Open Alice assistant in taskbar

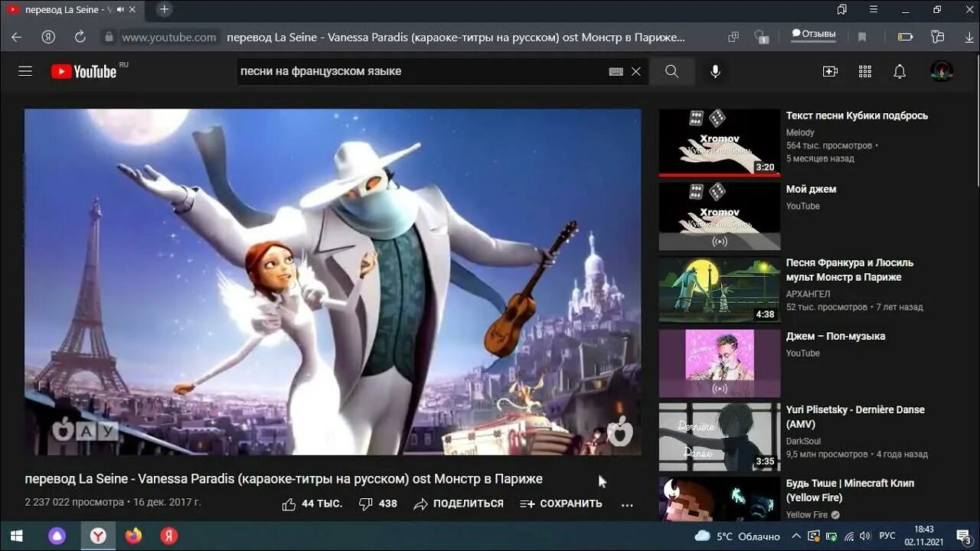[x=57, y=536]
